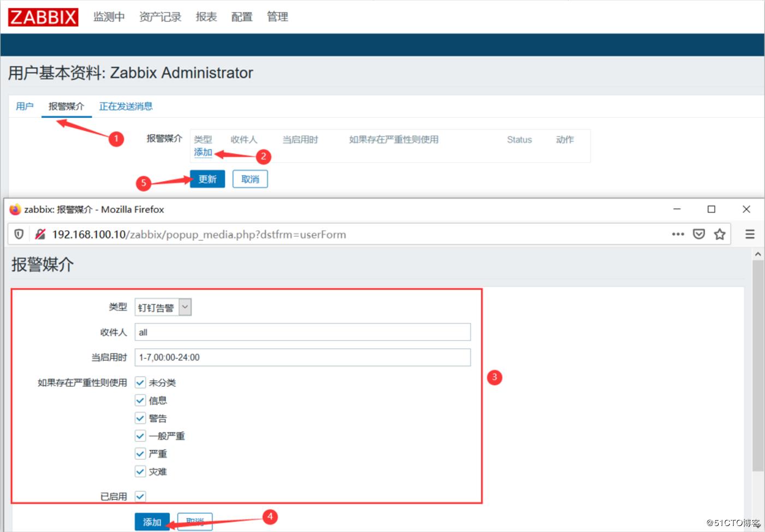Click the ZABBIX logo
765x532 pixels.
pyautogui.click(x=43, y=16)
